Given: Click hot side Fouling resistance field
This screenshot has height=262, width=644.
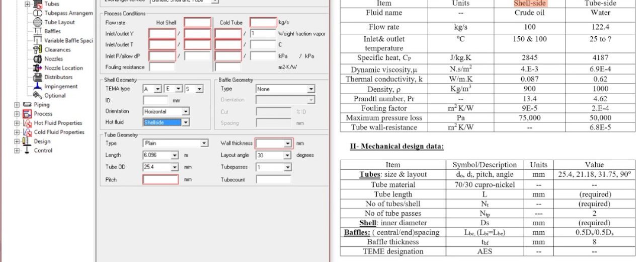Looking at the screenshot, I should click(162, 67).
